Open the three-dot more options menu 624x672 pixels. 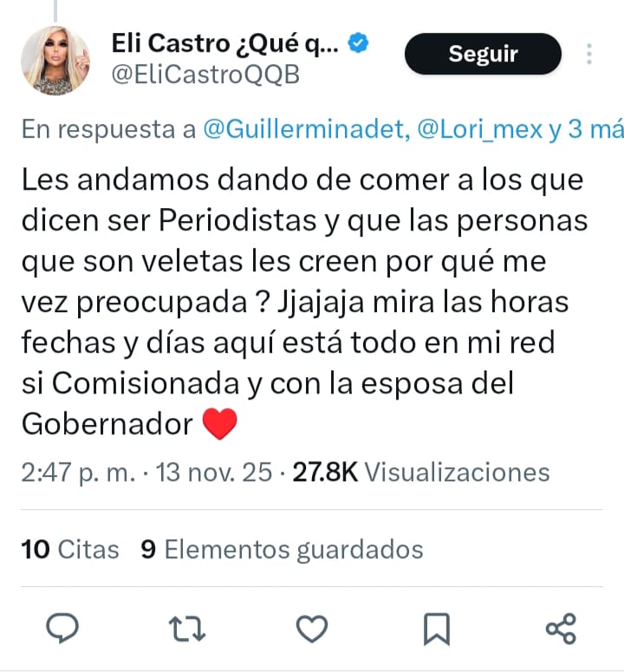[x=589, y=54]
